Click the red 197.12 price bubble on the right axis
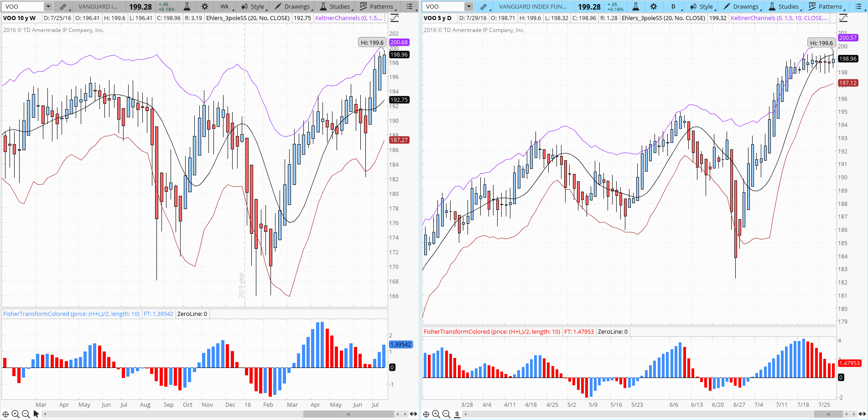The image size is (868, 420). tap(848, 83)
